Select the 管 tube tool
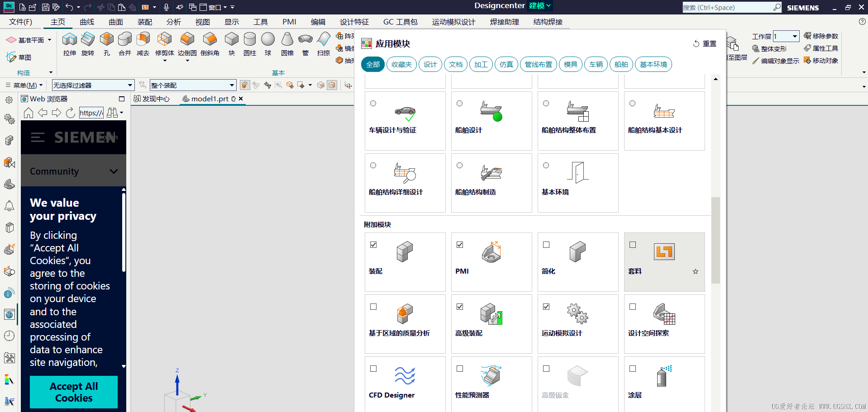Screen dimensions: 868x412 coord(305,44)
